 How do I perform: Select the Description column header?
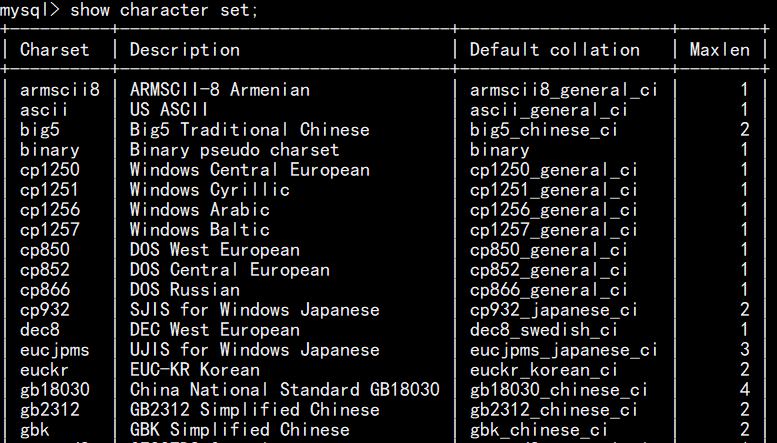click(x=185, y=50)
